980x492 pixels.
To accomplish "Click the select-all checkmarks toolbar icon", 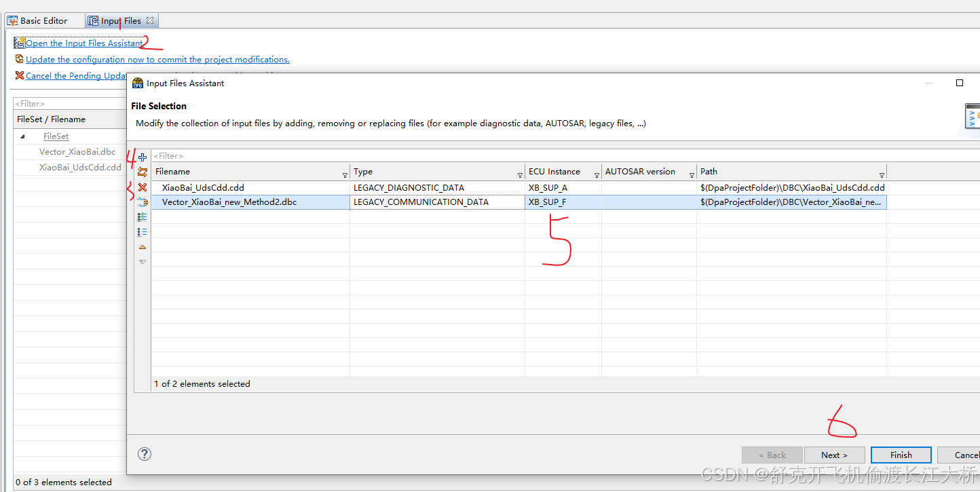I will click(x=143, y=216).
